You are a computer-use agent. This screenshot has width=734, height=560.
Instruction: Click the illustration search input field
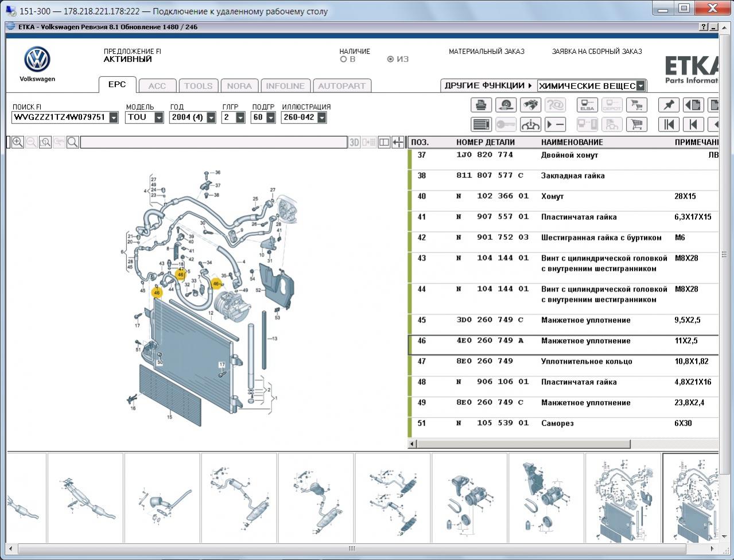[213, 142]
